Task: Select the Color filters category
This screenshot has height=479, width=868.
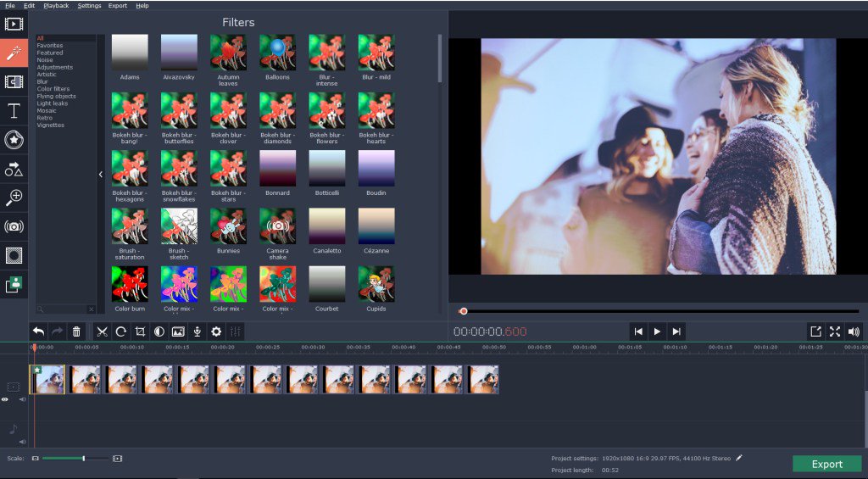Action: [53, 89]
